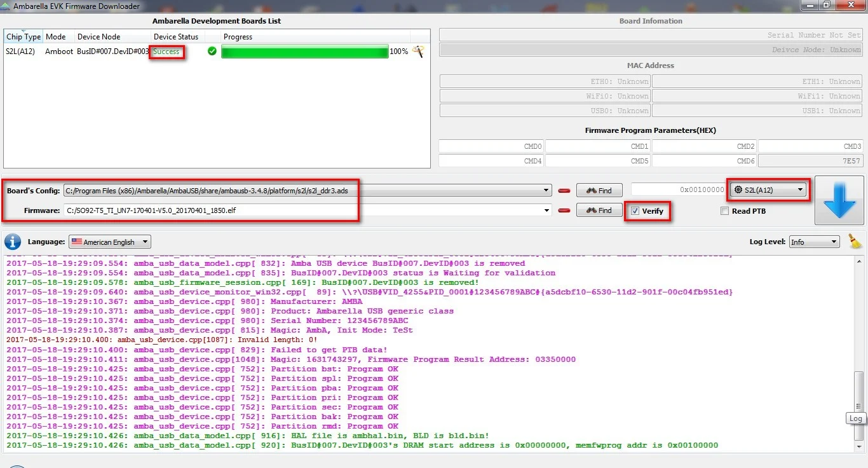Click the green check icon in device row
Image resolution: width=868 pixels, height=468 pixels.
(x=212, y=51)
